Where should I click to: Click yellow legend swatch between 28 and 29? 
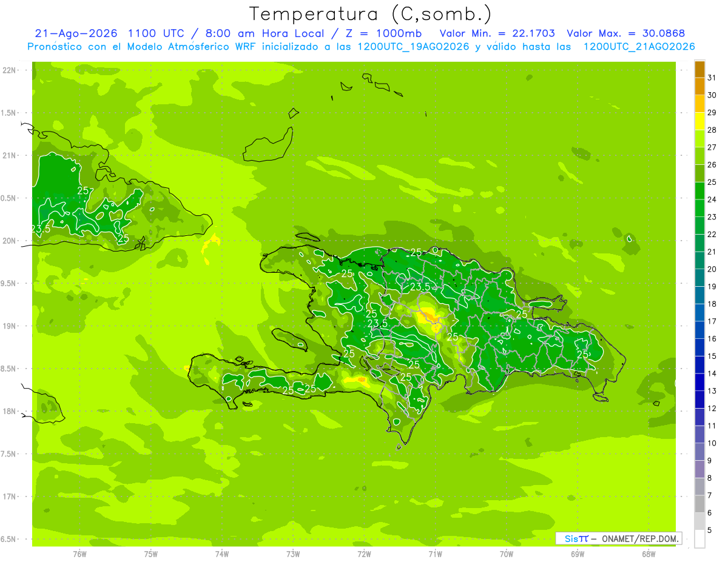tap(699, 121)
